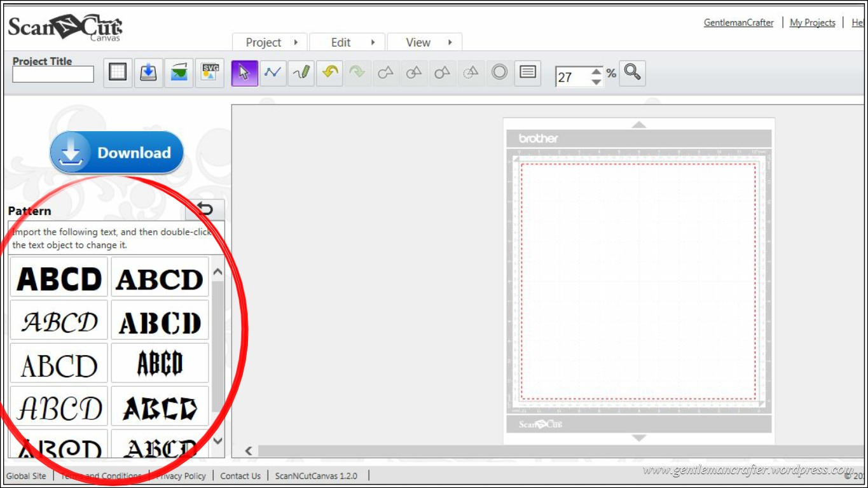Expand the View menu
This screenshot has width=868, height=488.
tap(425, 43)
